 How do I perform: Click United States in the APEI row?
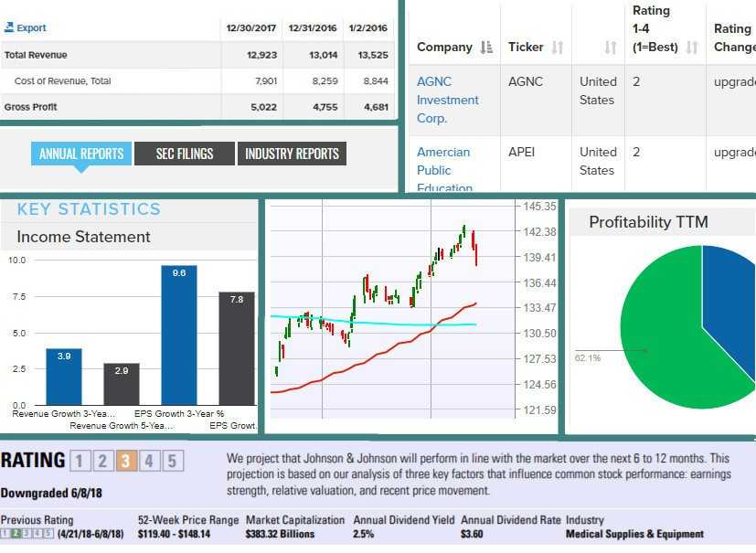[x=598, y=161]
